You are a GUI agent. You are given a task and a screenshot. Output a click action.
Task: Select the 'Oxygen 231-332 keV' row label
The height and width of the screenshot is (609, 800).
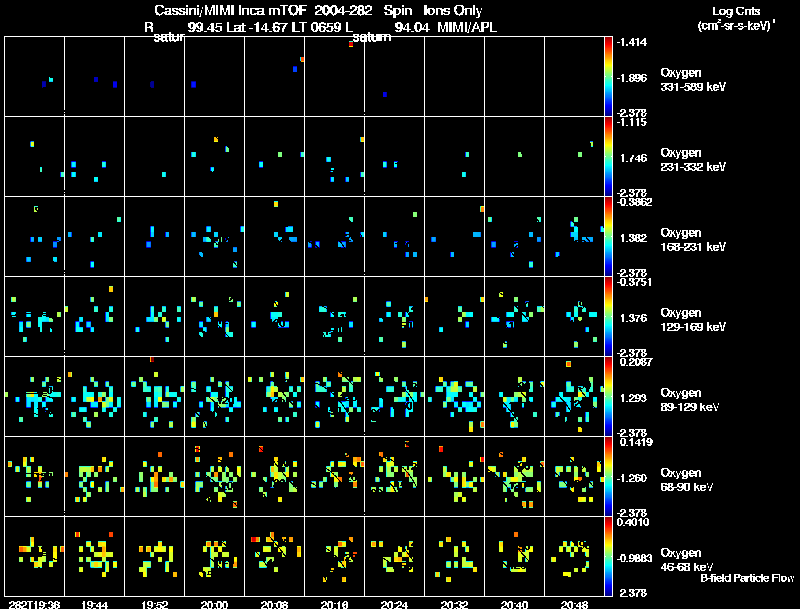click(693, 160)
